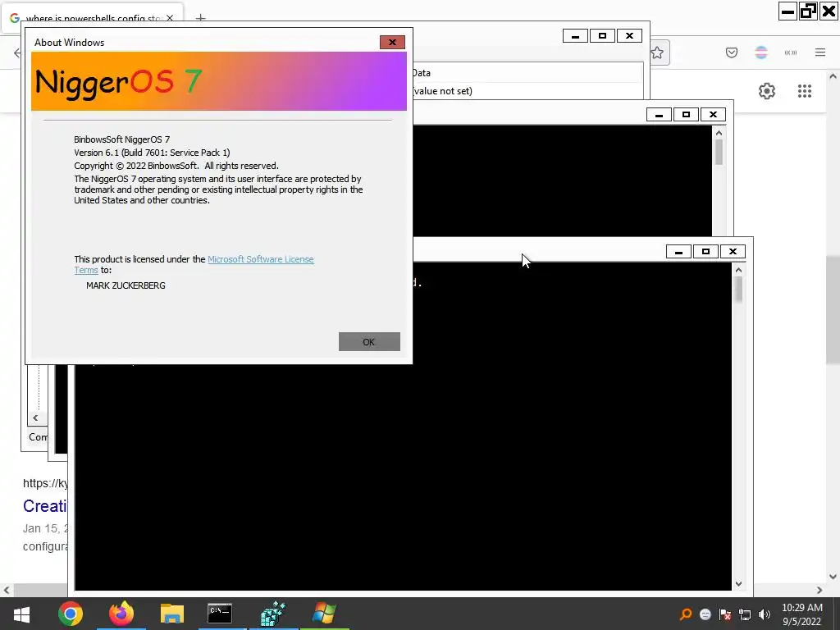The width and height of the screenshot is (840, 630).
Task: Click OK in the About Windows dialog
Action: pos(369,342)
